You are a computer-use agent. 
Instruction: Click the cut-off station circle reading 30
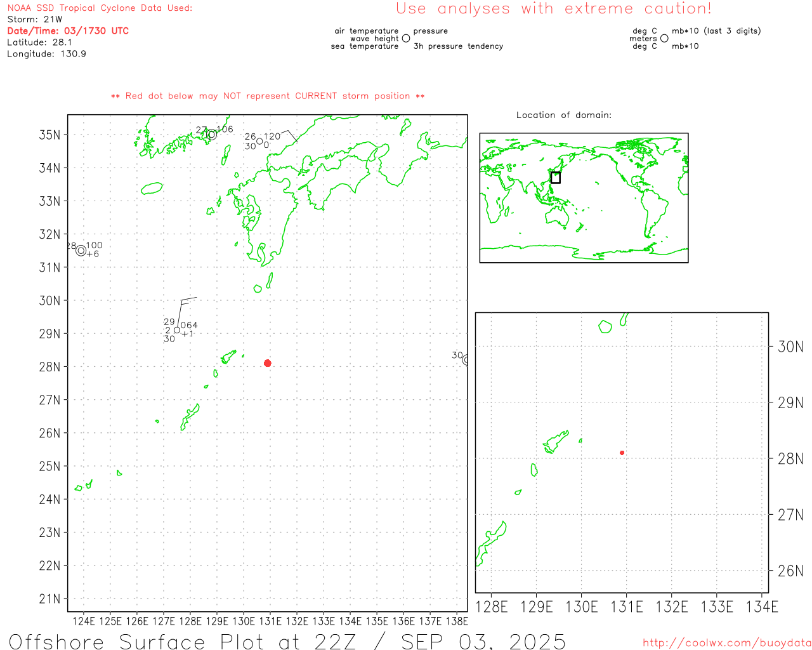coord(466,360)
